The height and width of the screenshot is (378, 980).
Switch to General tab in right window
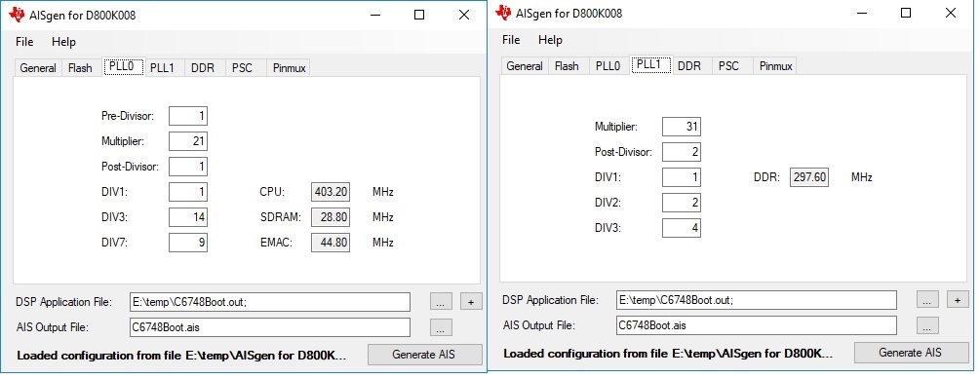[525, 65]
